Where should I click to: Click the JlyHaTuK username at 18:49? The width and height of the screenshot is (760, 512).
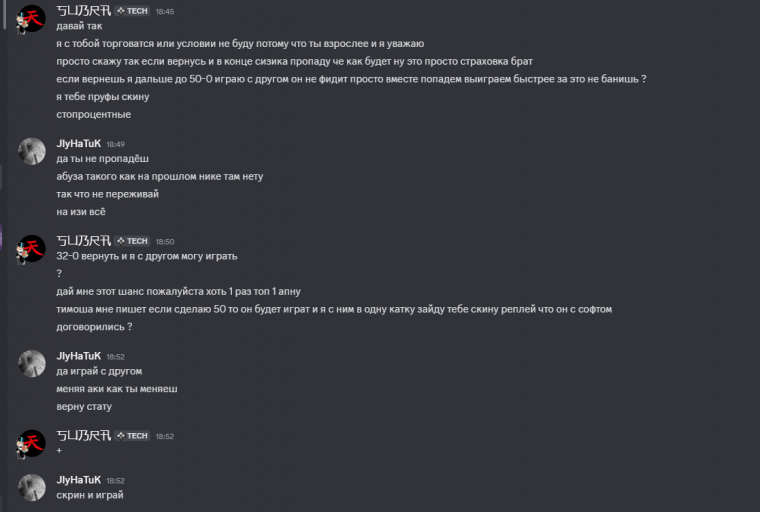[x=79, y=144]
